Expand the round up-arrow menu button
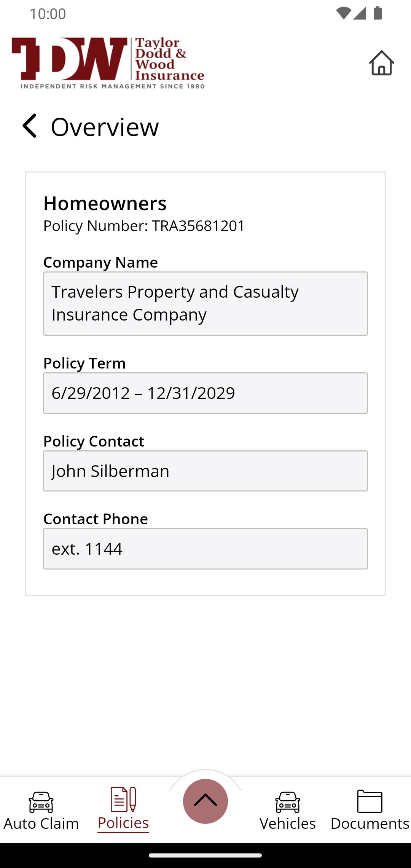The width and height of the screenshot is (411, 868). click(205, 801)
